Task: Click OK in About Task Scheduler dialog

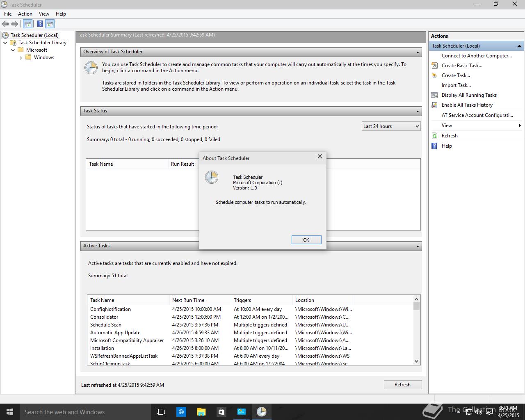Action: point(306,240)
